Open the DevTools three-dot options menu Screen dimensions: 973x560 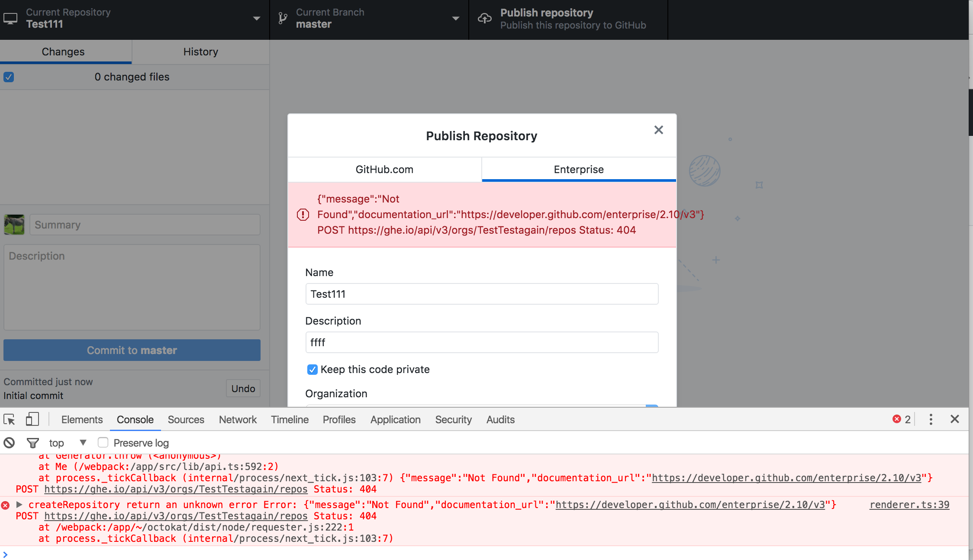[931, 419]
